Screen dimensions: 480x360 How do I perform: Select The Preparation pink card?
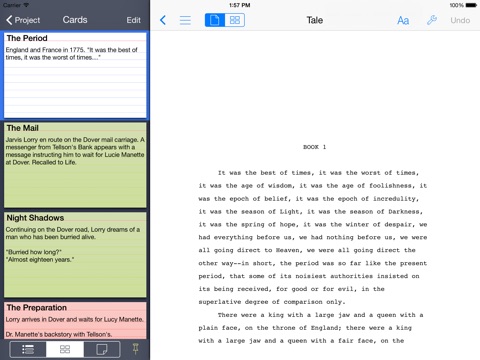(x=75, y=320)
